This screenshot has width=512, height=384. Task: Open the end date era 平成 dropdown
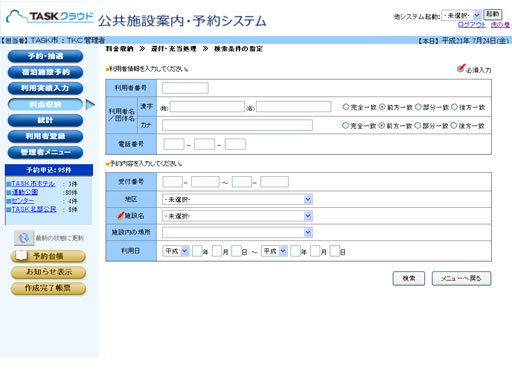pos(274,251)
